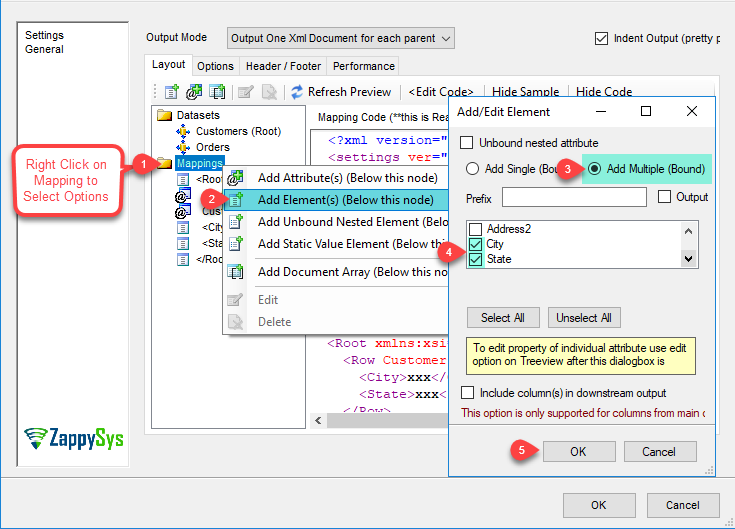Click the Cus attribute (@) node icon

(x=183, y=211)
